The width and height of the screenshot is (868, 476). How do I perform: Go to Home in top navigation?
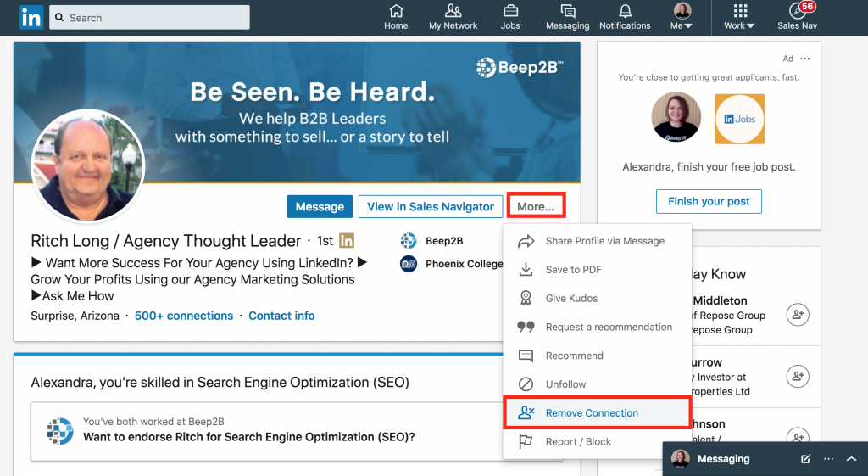[x=396, y=17]
